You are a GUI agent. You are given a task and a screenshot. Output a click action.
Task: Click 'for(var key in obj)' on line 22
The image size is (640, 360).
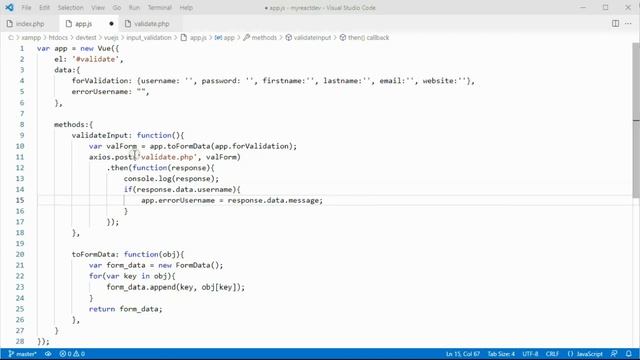click(x=130, y=276)
